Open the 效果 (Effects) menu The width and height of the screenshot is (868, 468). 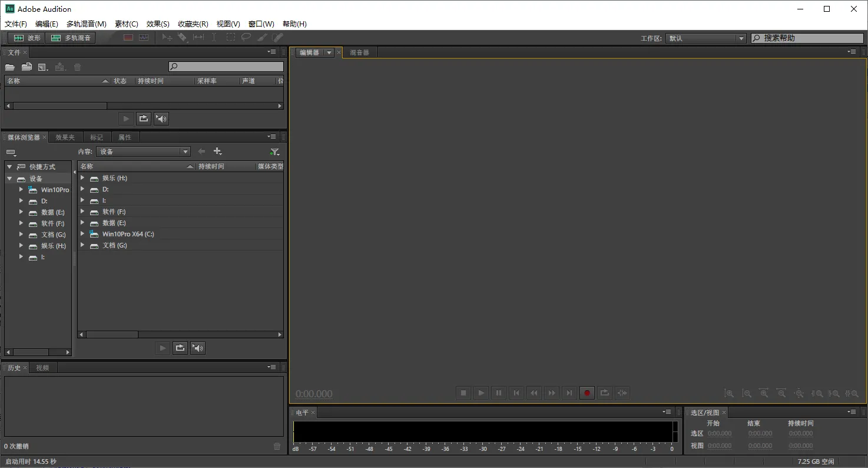(157, 24)
